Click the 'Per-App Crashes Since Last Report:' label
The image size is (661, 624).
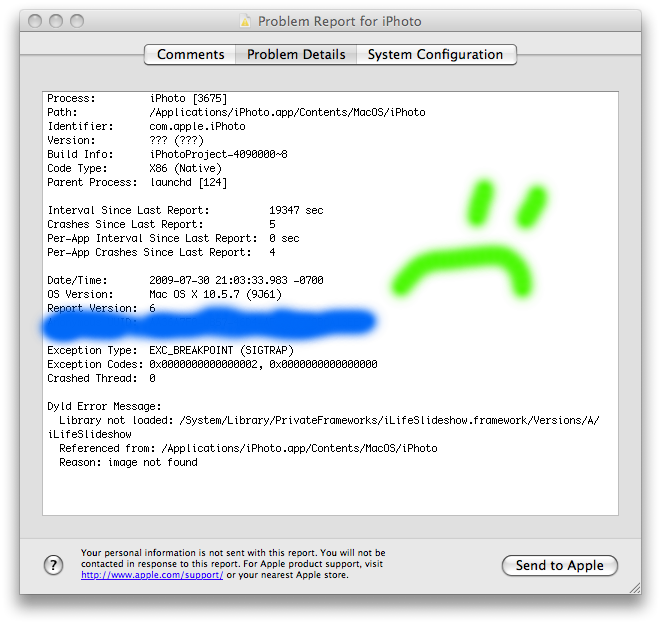pos(149,252)
